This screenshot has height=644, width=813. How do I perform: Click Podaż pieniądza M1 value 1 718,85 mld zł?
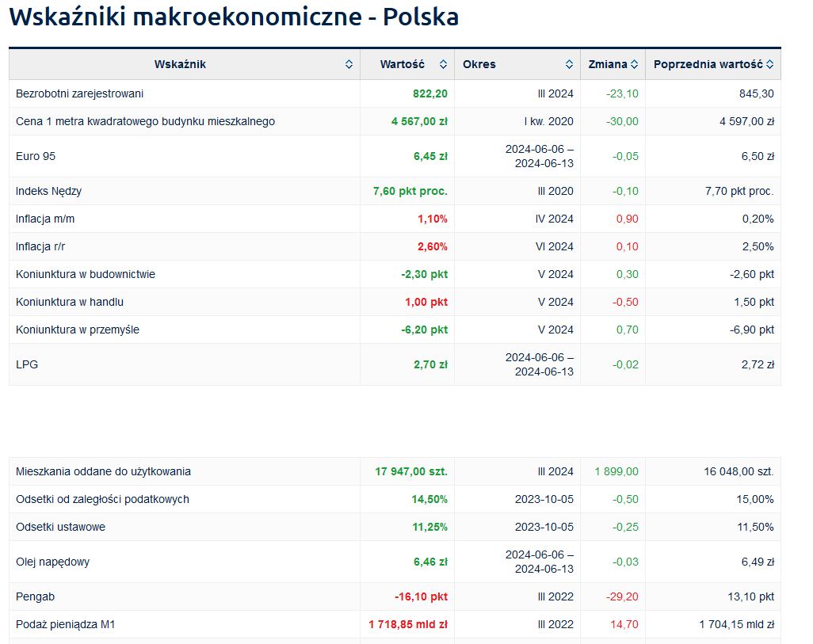(x=407, y=624)
